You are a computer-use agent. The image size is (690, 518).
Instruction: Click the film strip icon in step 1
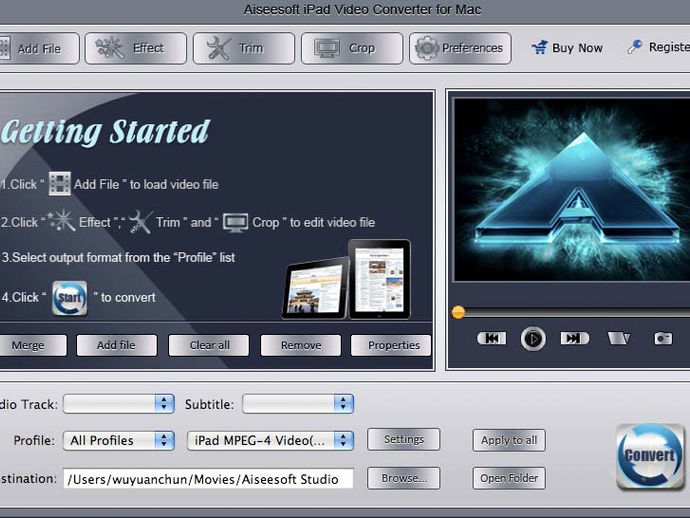coord(59,184)
